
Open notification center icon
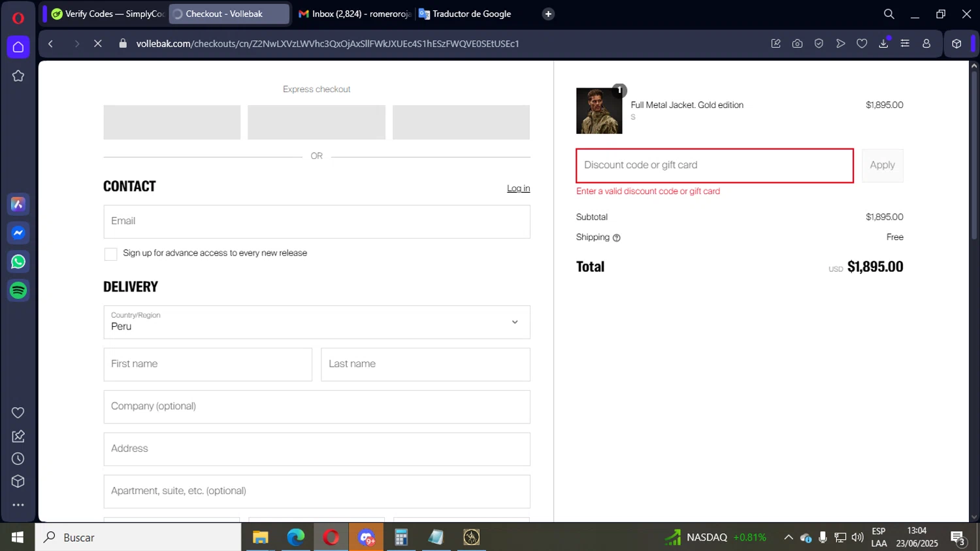coord(958,539)
